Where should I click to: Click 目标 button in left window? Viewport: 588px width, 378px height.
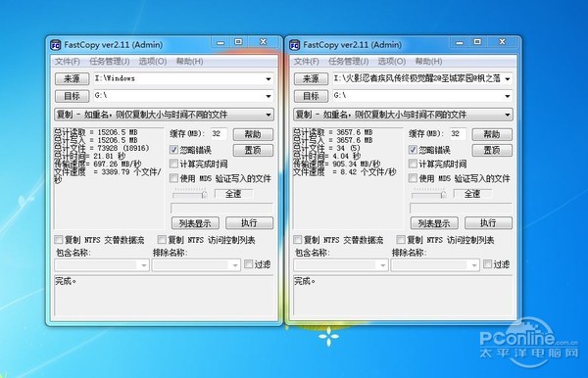72,96
